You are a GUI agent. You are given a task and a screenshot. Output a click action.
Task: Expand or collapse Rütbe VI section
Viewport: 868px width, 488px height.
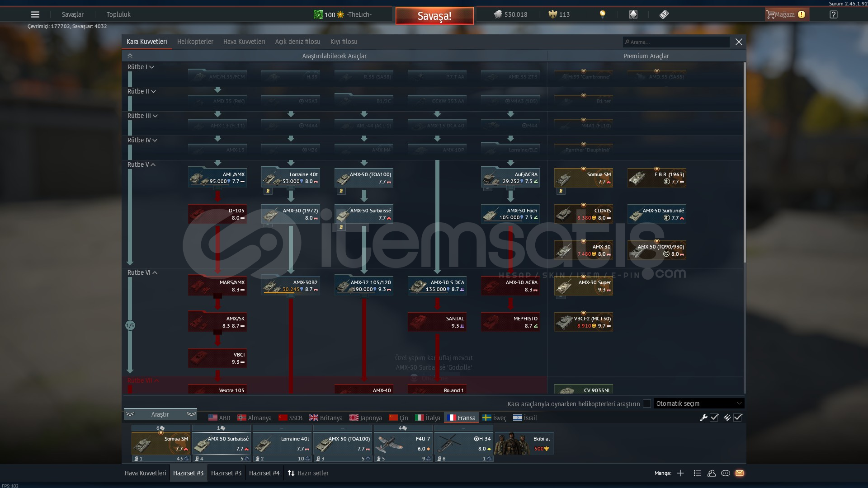point(142,272)
